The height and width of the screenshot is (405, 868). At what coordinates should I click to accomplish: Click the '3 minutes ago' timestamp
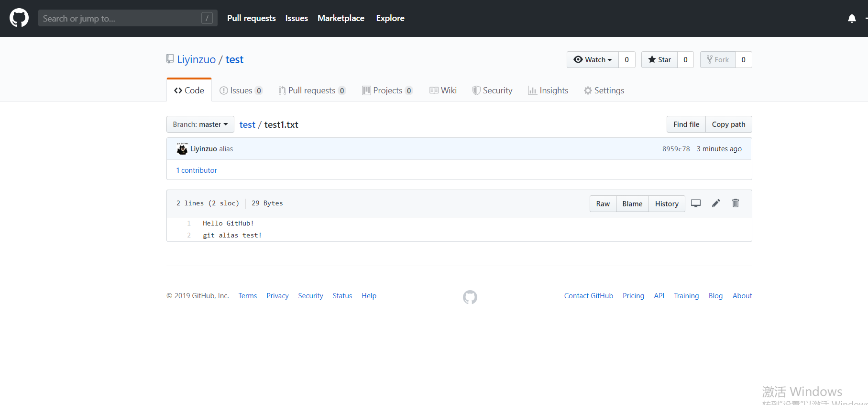[719, 149]
